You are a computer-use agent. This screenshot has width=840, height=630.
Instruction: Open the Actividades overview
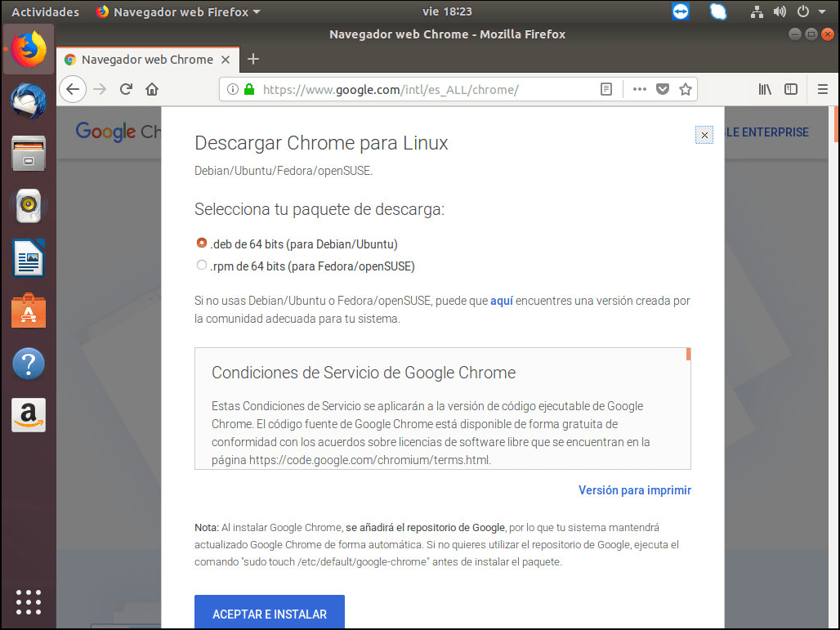coord(45,11)
